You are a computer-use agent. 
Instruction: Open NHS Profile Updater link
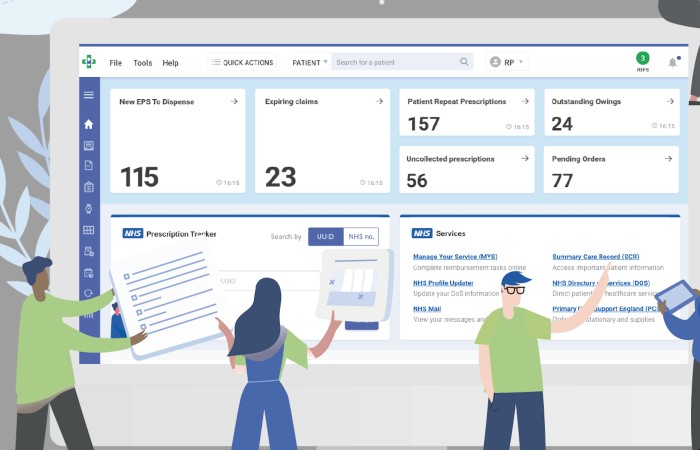(443, 283)
